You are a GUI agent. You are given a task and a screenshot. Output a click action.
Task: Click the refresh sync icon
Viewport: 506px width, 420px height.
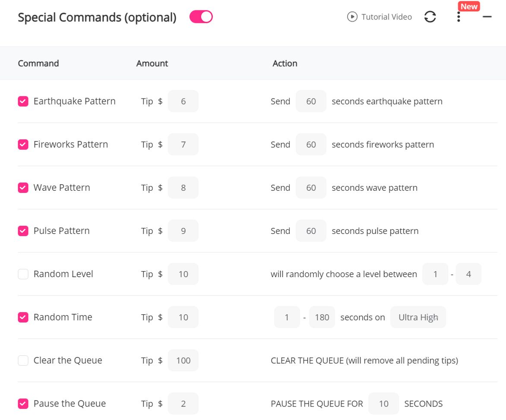[x=430, y=17]
